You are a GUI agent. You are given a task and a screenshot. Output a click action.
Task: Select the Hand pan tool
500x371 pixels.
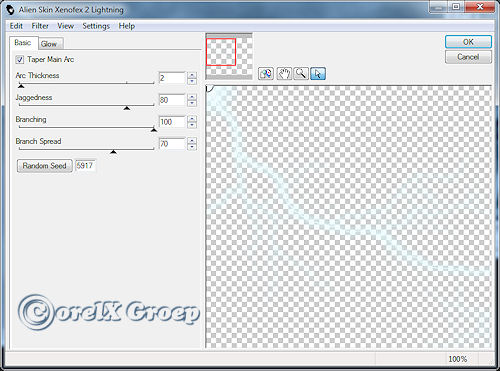(x=284, y=73)
